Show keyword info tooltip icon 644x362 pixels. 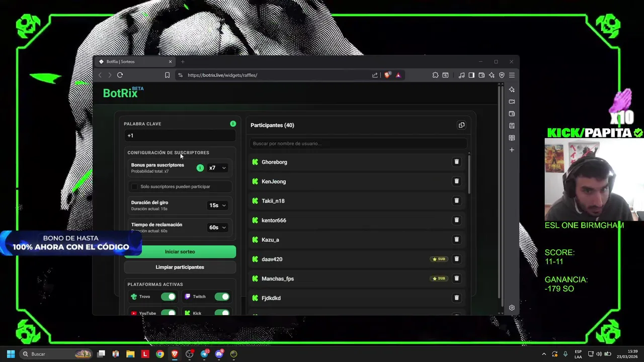coord(233,124)
